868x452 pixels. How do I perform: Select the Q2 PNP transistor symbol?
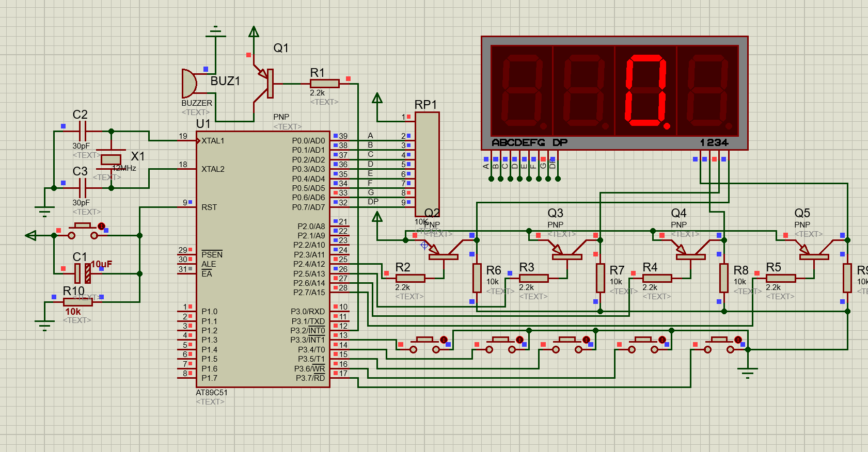coord(443,250)
